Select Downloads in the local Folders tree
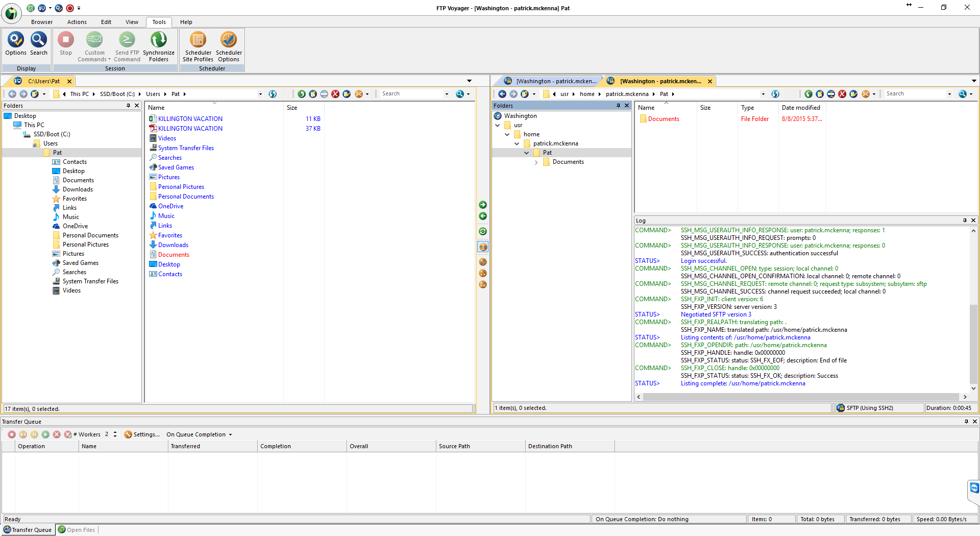The width and height of the screenshot is (980, 536). [x=78, y=189]
